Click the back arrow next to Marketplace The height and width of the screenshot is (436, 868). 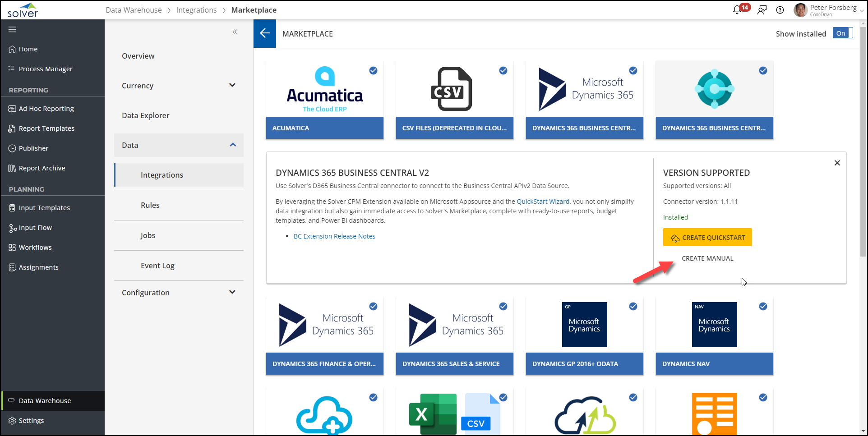[265, 33]
